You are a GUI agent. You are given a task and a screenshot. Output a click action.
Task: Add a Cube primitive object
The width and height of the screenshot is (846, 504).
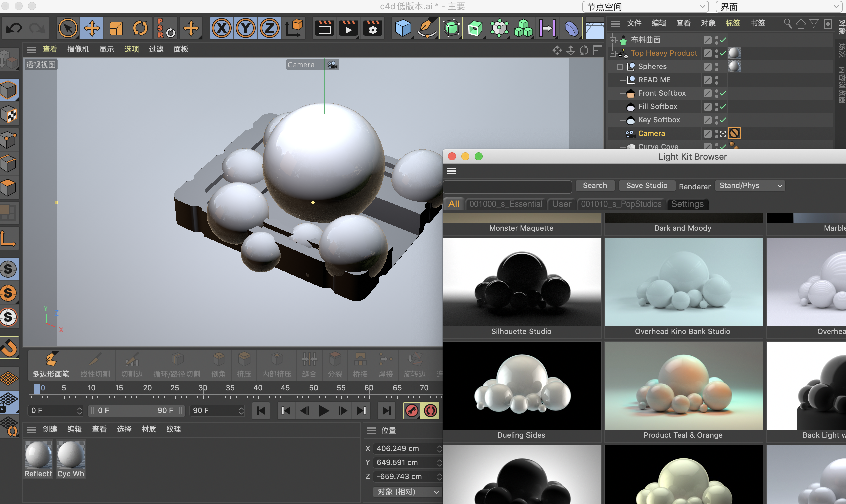403,28
